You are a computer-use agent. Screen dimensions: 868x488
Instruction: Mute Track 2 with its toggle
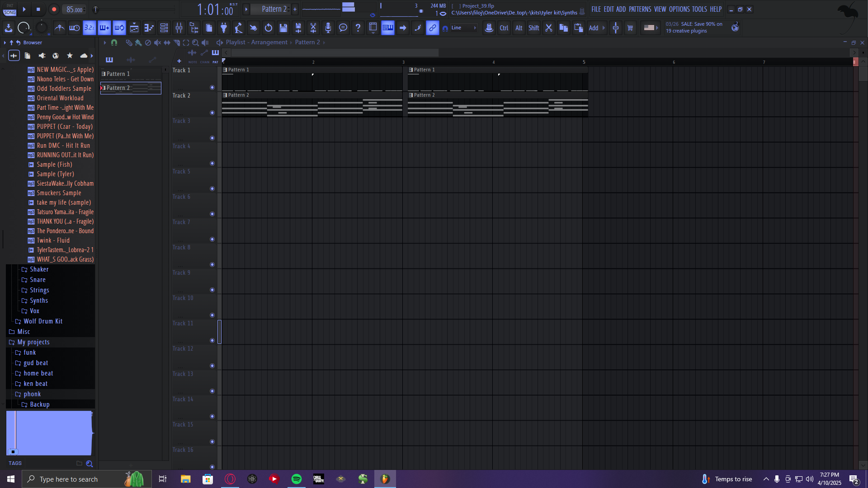click(x=212, y=113)
